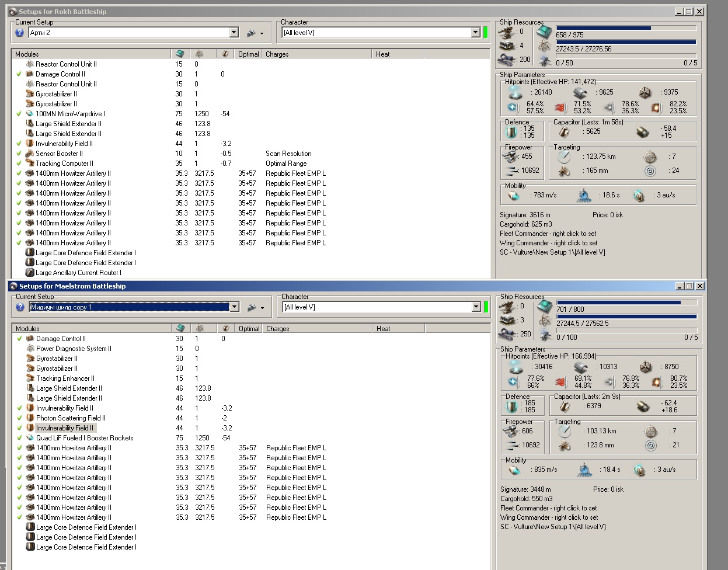Click calibration icon in Rokh Ship Resources

coord(507,59)
